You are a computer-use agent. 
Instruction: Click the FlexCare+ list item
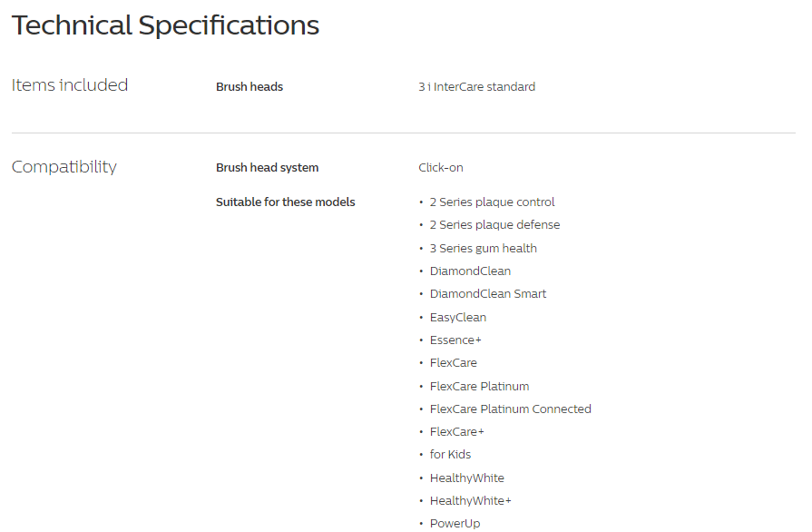pos(456,431)
